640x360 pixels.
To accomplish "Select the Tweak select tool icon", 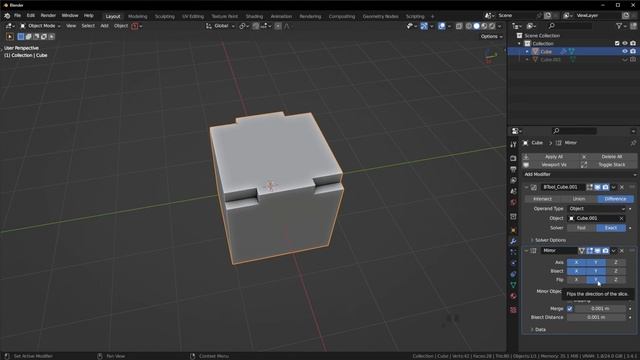I will point(9,37).
